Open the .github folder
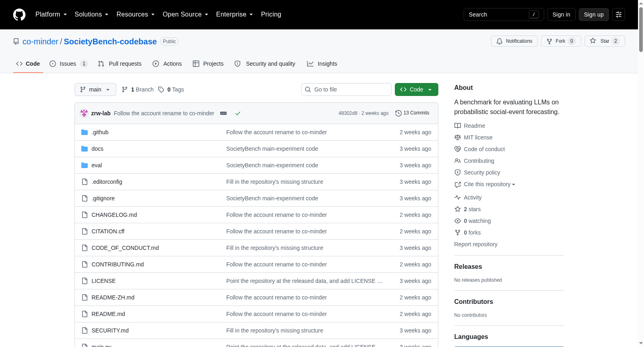Image resolution: width=644 pixels, height=347 pixels. click(x=100, y=132)
